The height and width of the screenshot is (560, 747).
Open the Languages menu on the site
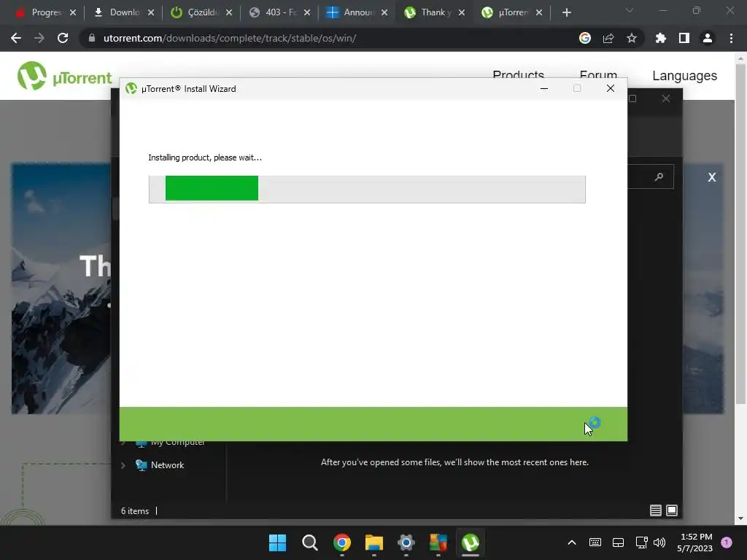684,76
